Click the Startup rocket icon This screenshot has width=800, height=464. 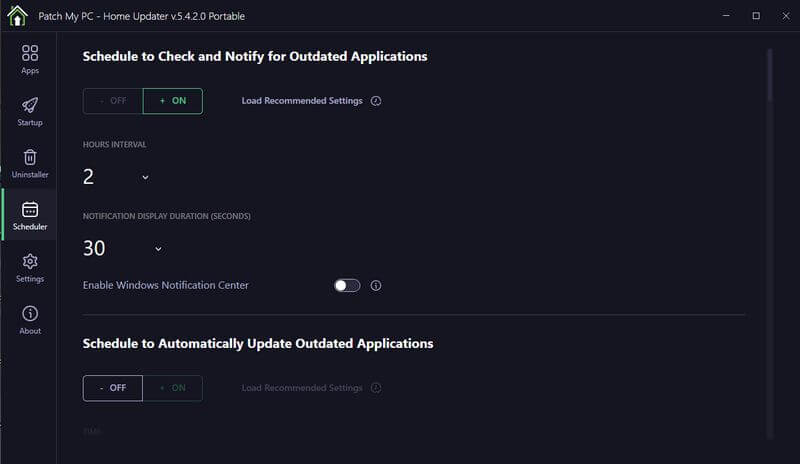(30, 106)
